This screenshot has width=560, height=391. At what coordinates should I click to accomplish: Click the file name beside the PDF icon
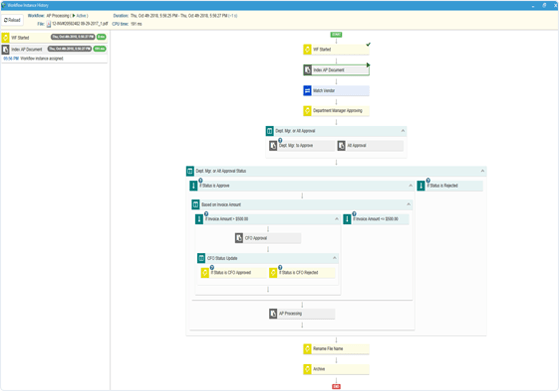coord(80,24)
